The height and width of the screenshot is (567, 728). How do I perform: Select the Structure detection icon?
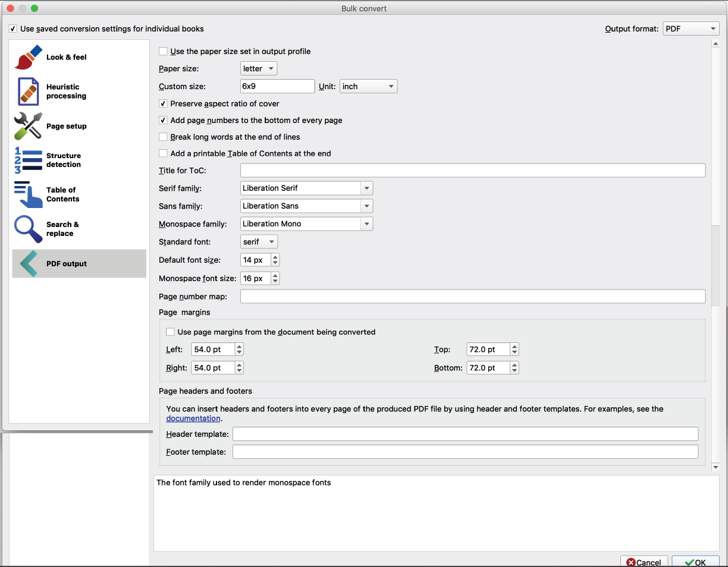click(27, 160)
